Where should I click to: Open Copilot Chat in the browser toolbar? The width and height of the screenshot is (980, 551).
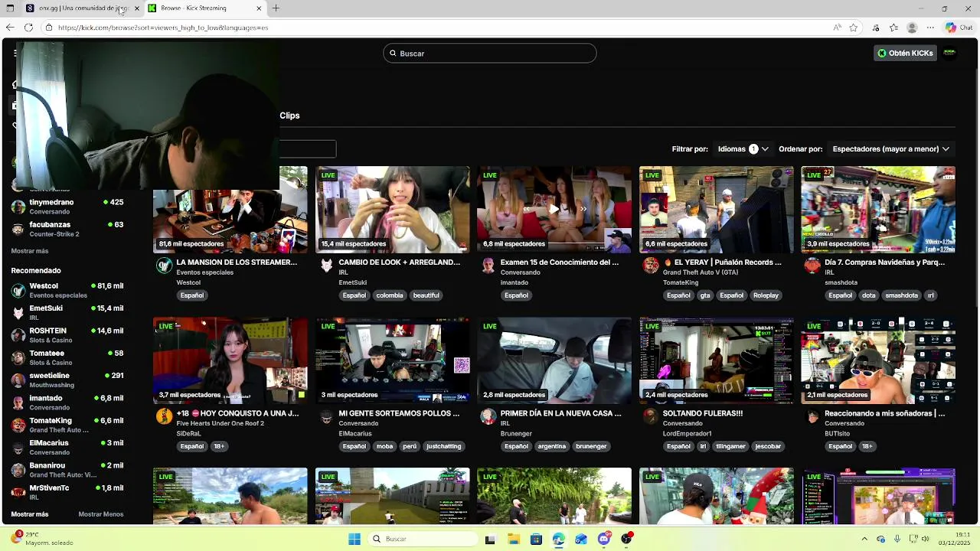pyautogui.click(x=958, y=28)
